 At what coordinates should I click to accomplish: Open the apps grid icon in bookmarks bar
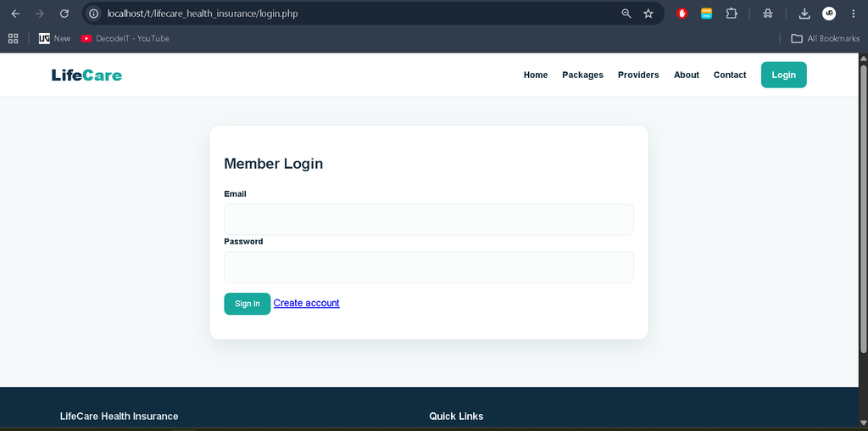(14, 38)
